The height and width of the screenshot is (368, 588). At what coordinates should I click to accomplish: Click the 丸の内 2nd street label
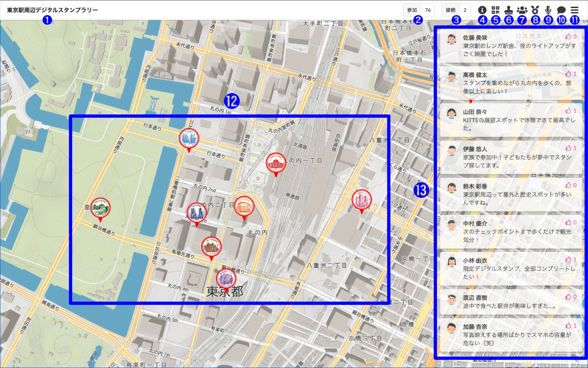click(205, 188)
